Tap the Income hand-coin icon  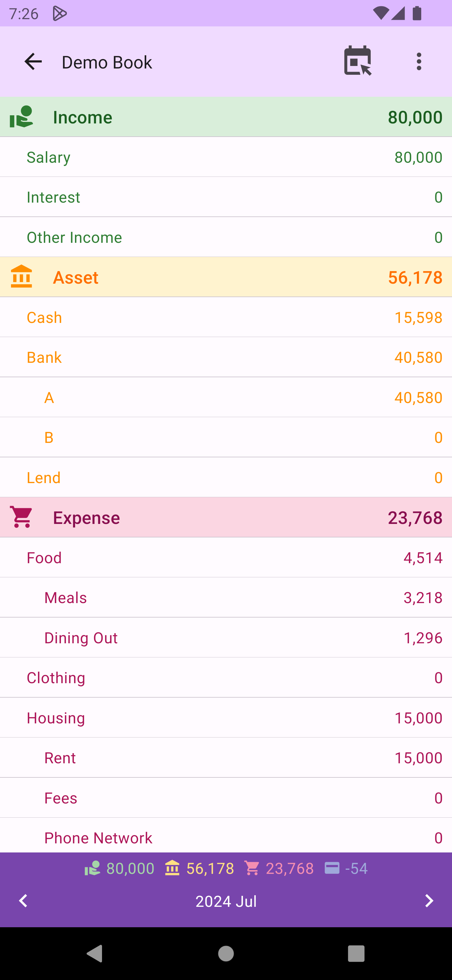(21, 117)
